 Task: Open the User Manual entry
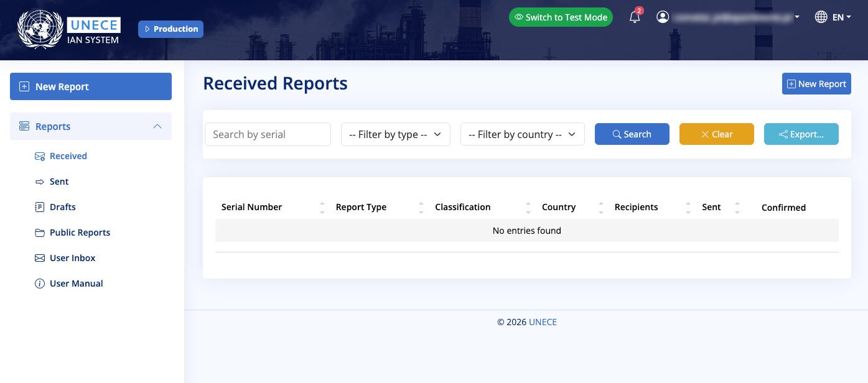(77, 284)
